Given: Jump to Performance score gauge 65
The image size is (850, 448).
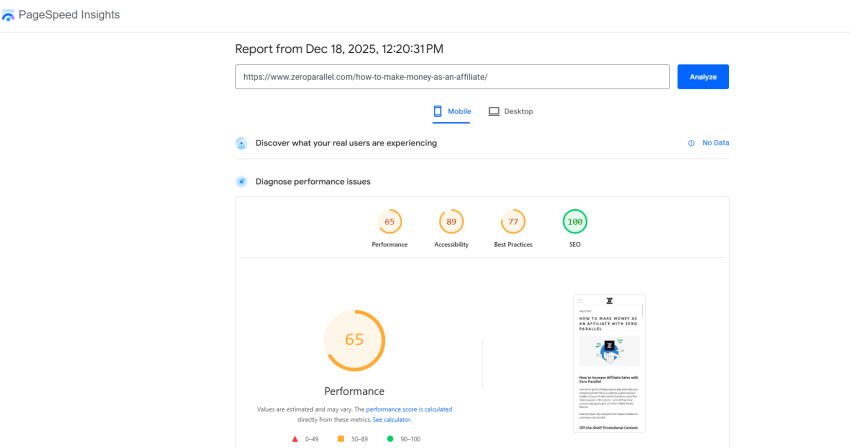Looking at the screenshot, I should tap(389, 221).
